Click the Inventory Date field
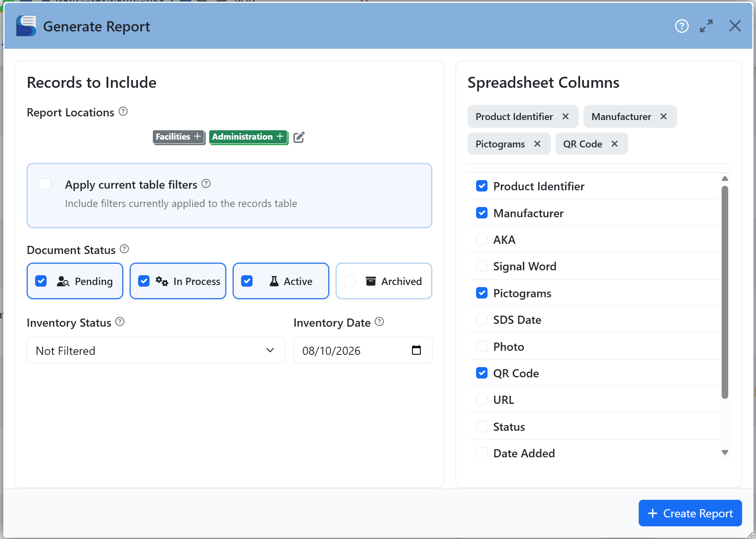This screenshot has height=539, width=756. click(x=363, y=350)
